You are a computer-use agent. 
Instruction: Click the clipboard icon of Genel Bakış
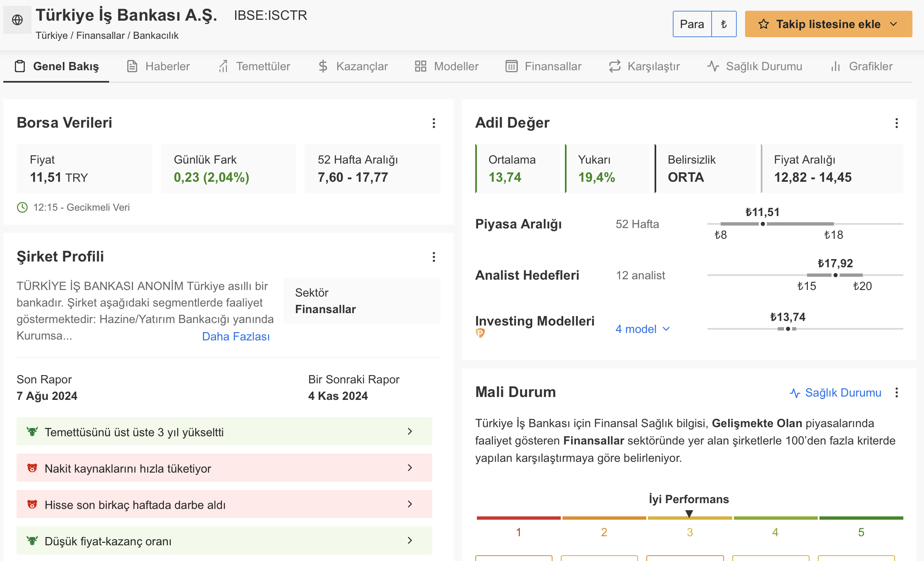(20, 66)
